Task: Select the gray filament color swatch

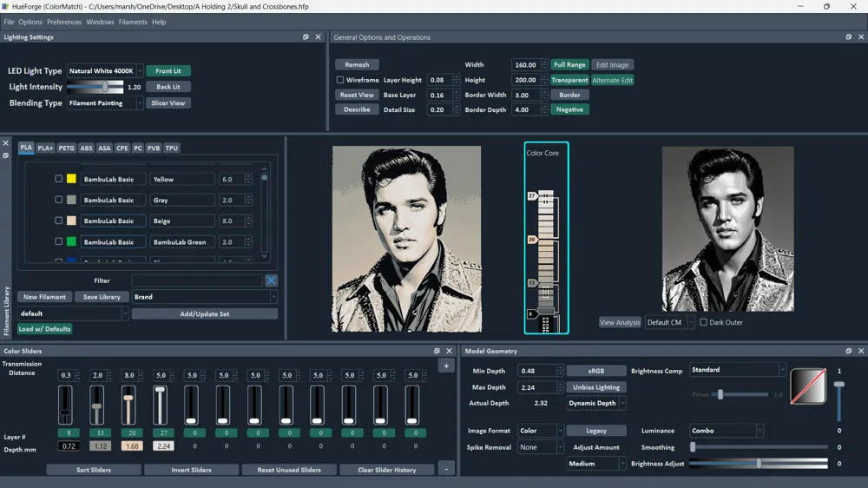Action: point(71,200)
